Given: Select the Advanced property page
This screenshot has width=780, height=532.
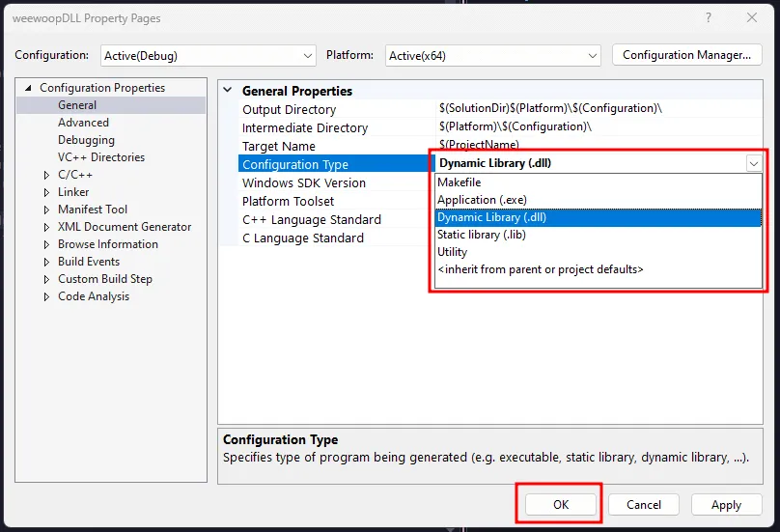Looking at the screenshot, I should coord(83,123).
